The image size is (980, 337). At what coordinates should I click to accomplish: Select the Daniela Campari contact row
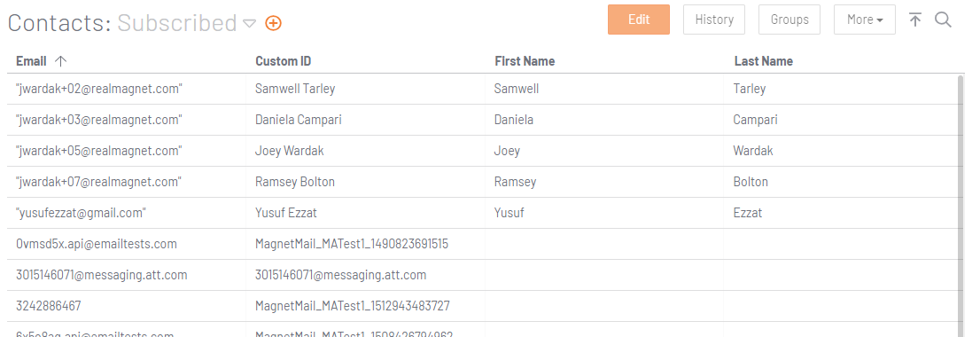tap(483, 120)
